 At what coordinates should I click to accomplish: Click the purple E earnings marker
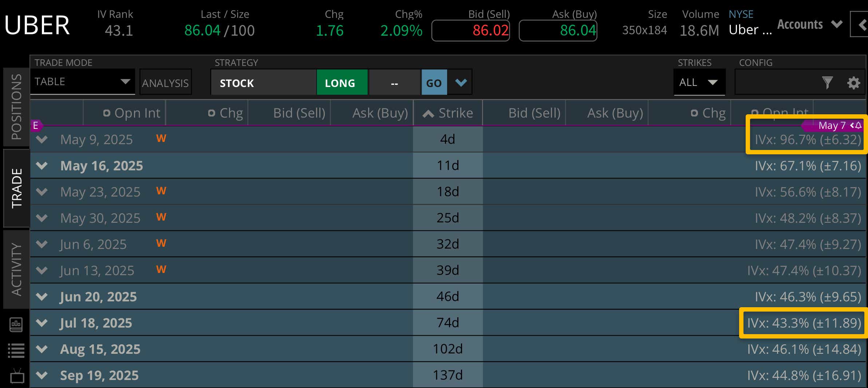(36, 126)
